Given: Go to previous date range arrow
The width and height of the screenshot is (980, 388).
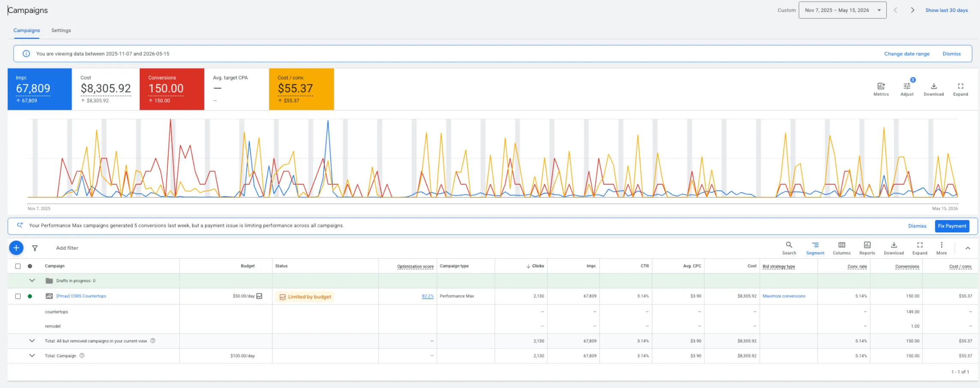Looking at the screenshot, I should 895,10.
